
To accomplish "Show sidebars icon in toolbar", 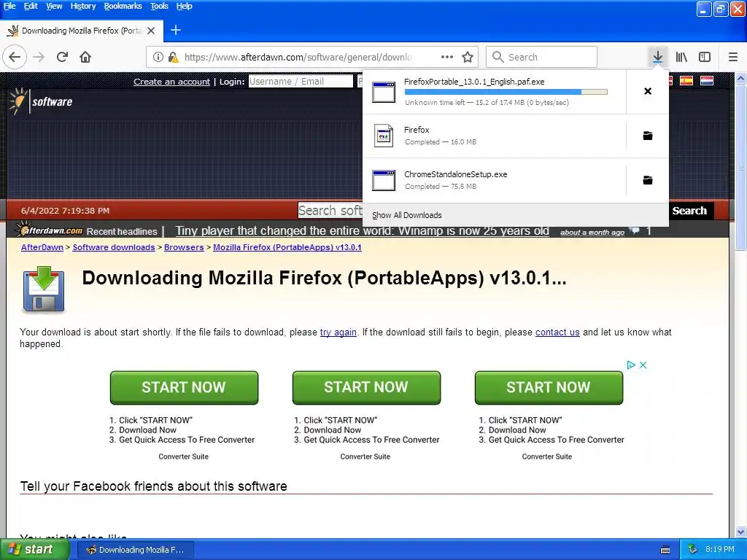I will click(705, 57).
